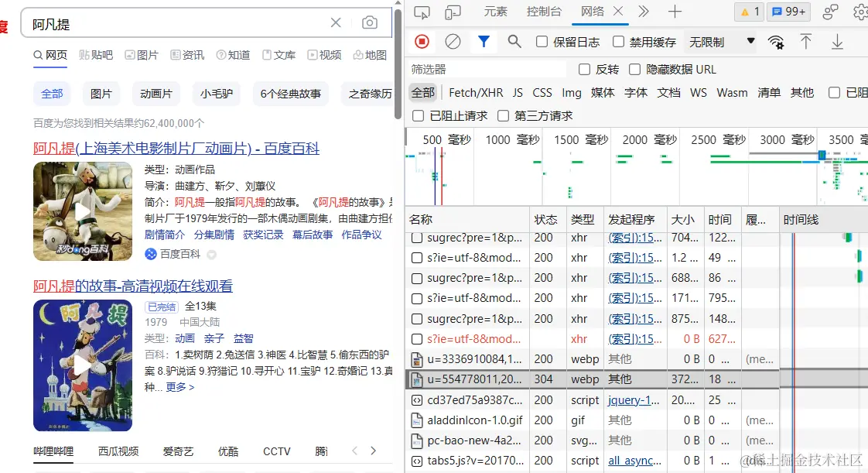
Task: Open the 99+ issues badge
Action: 788,12
